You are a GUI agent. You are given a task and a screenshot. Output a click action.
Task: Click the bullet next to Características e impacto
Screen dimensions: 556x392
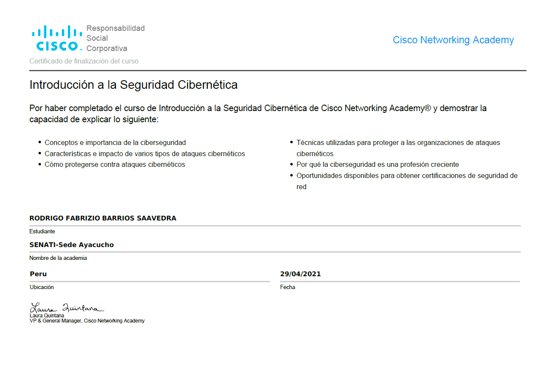[39, 153]
